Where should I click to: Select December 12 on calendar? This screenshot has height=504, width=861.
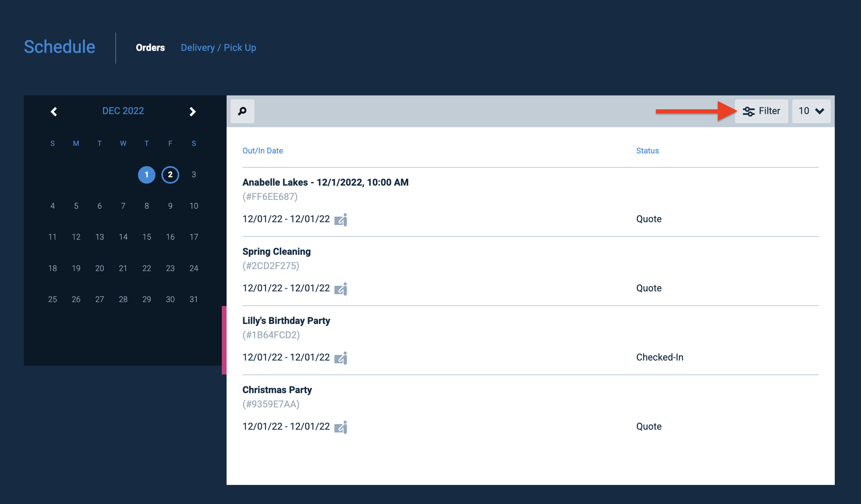[x=76, y=237]
